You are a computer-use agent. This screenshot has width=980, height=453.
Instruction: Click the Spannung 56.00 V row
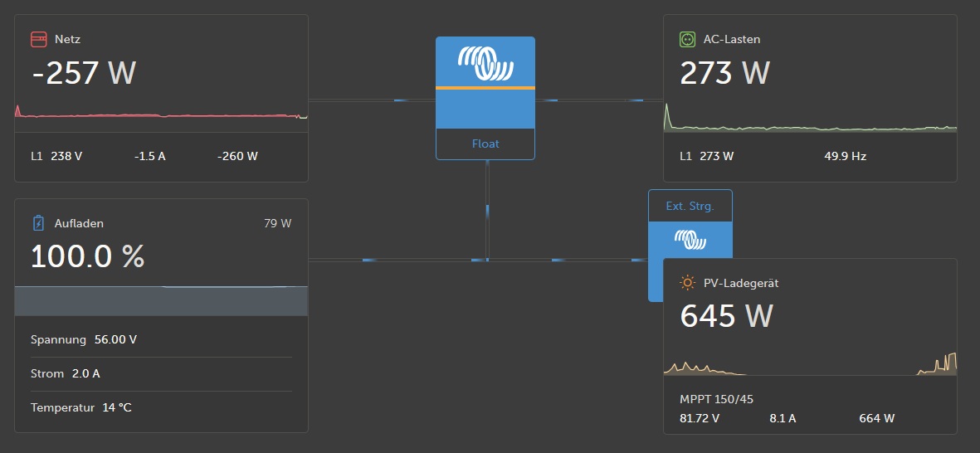point(84,339)
